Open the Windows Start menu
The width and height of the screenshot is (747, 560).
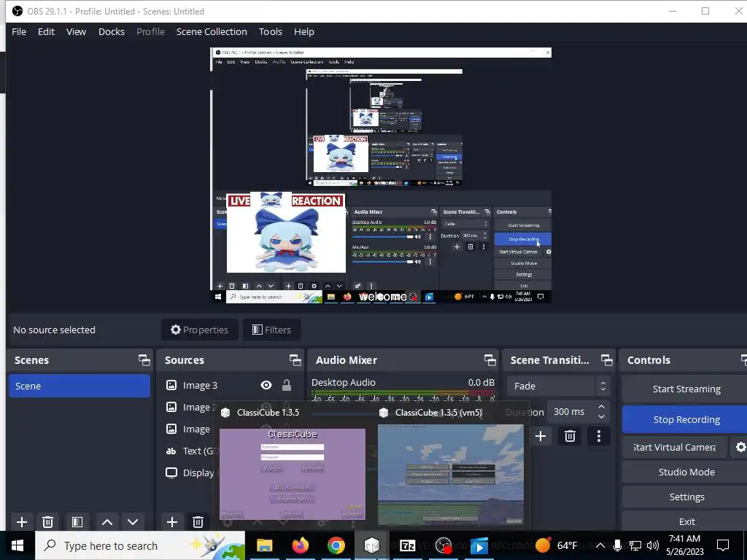coord(18,545)
